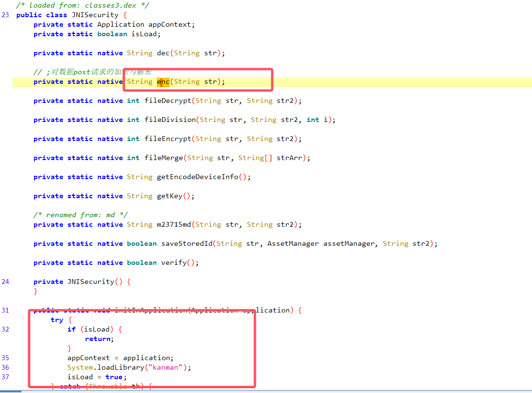This screenshot has width=532, height=393.
Task: Click the getKey method name
Action: 169,196
